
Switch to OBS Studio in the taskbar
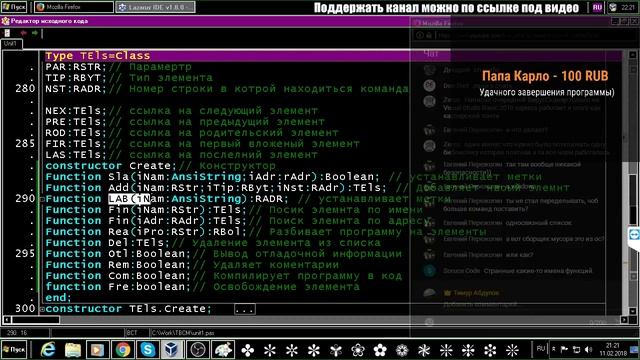pos(198,350)
